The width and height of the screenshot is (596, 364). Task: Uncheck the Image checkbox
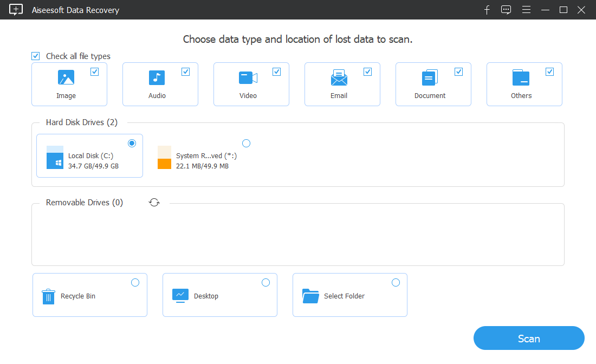coord(95,72)
